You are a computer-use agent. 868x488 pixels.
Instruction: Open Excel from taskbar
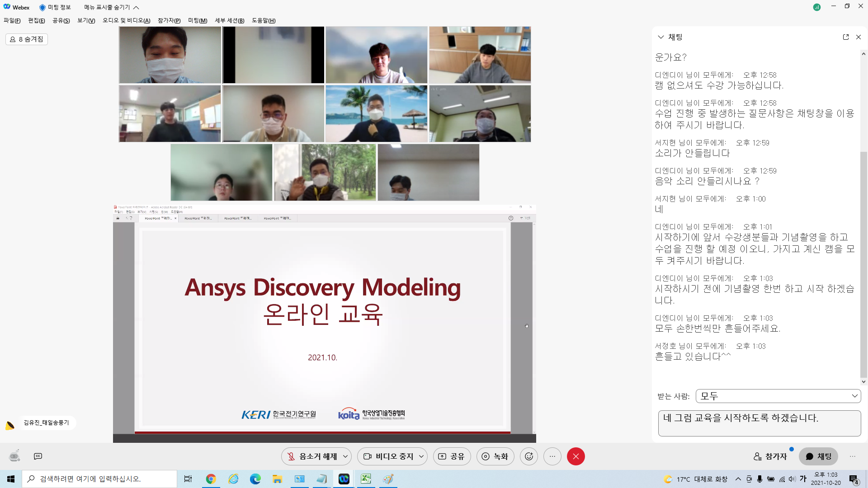pos(366,479)
